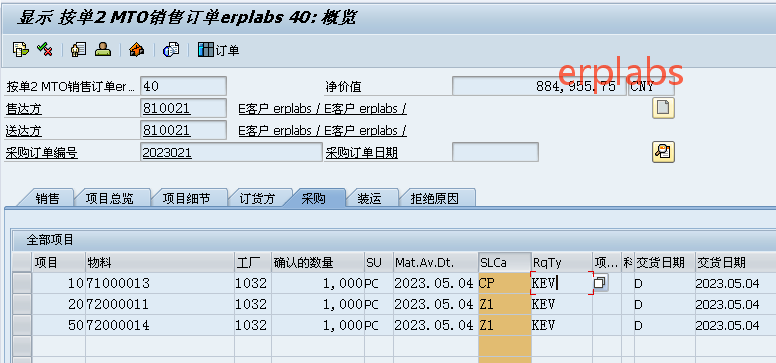This screenshot has height=363, width=776.
Task: Click the order number field showing 40
Action: pos(183,86)
